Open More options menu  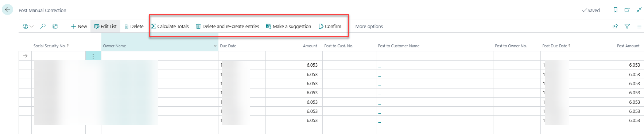369,26
